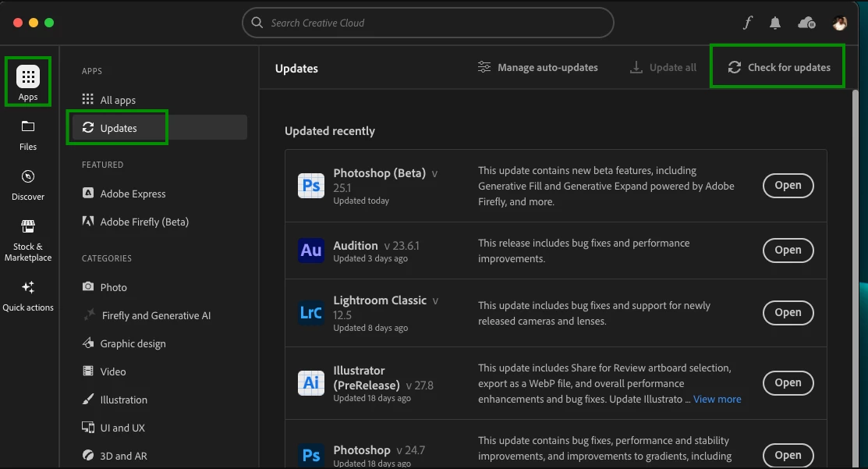Image resolution: width=868 pixels, height=469 pixels.
Task: Open Quick actions
Action: point(27,295)
